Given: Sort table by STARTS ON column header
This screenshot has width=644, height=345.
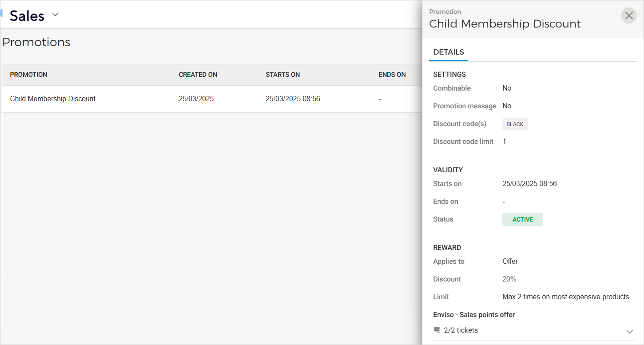Looking at the screenshot, I should pos(282,75).
